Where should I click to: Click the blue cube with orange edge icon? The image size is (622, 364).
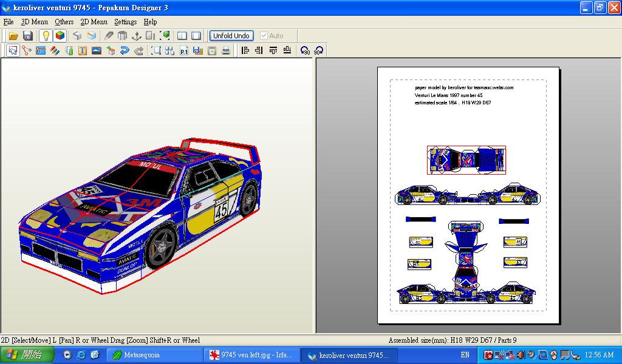tap(92, 36)
